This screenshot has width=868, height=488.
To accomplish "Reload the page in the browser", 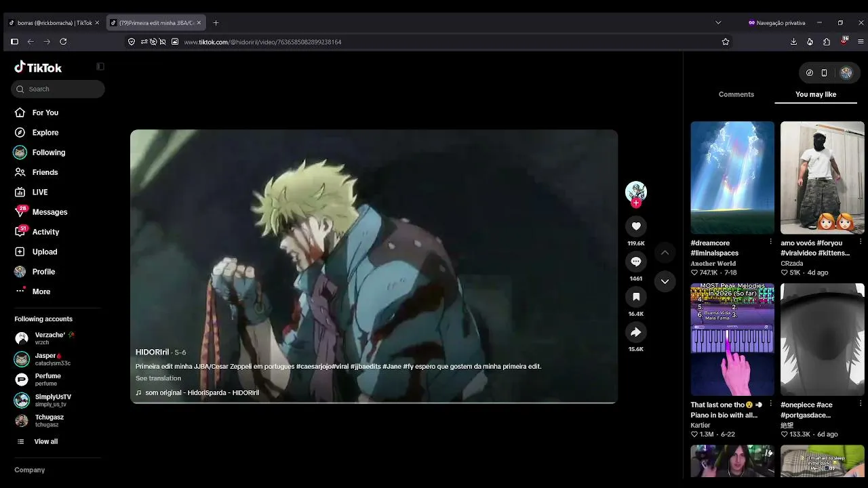I will click(x=63, y=41).
